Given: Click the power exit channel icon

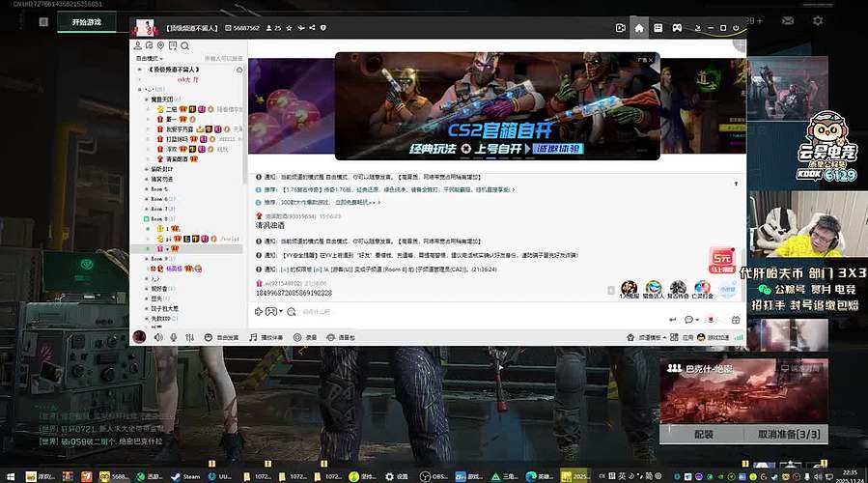Looking at the screenshot, I should point(736,28).
